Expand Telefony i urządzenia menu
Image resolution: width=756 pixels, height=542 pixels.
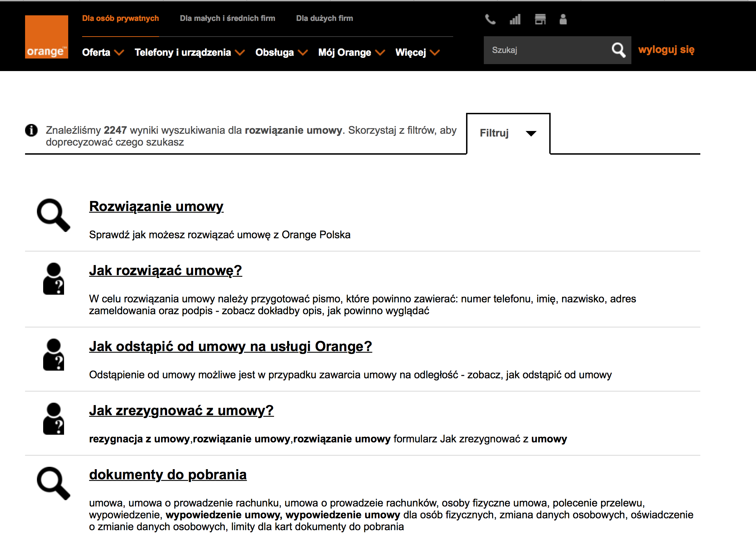(189, 52)
